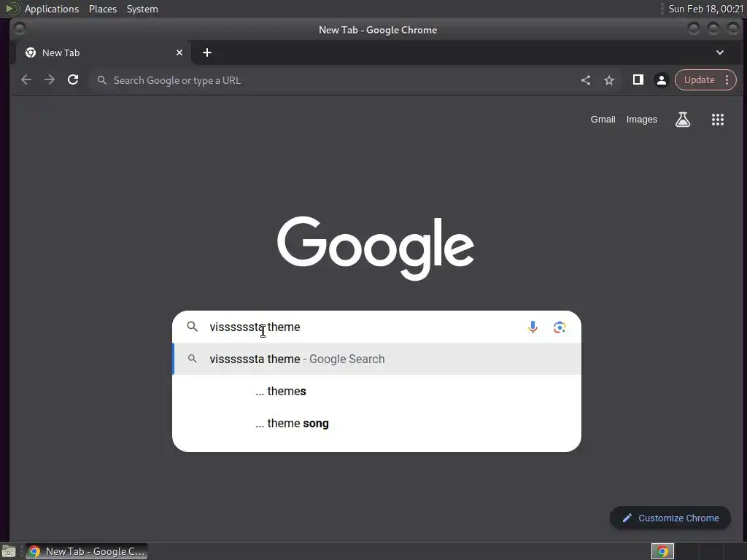The width and height of the screenshot is (747, 560).
Task: Click the show desktop icon in bottom panel
Action: pos(9,551)
